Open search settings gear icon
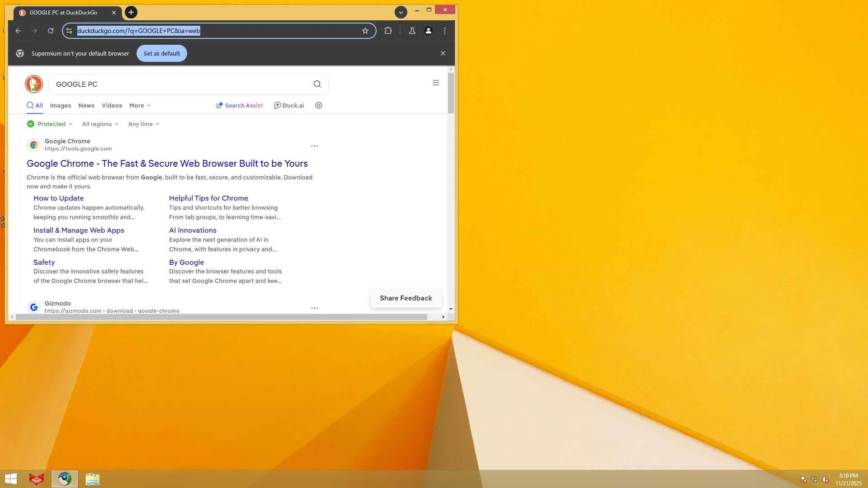 (319, 105)
